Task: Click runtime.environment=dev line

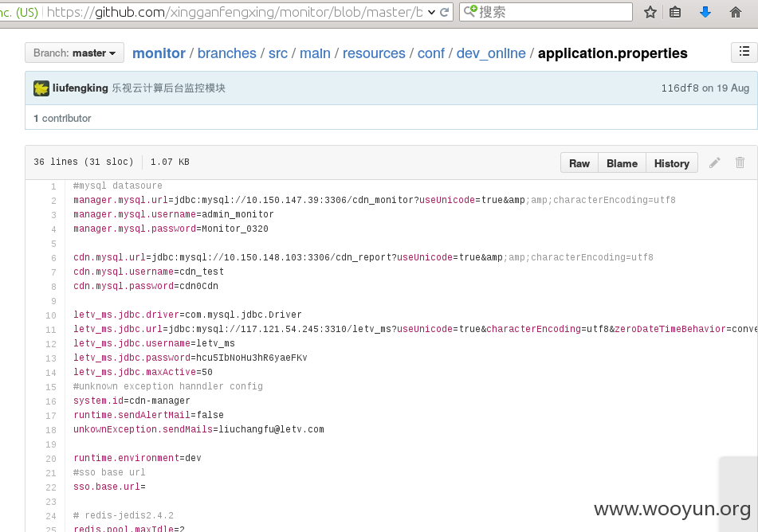Action: point(137,458)
